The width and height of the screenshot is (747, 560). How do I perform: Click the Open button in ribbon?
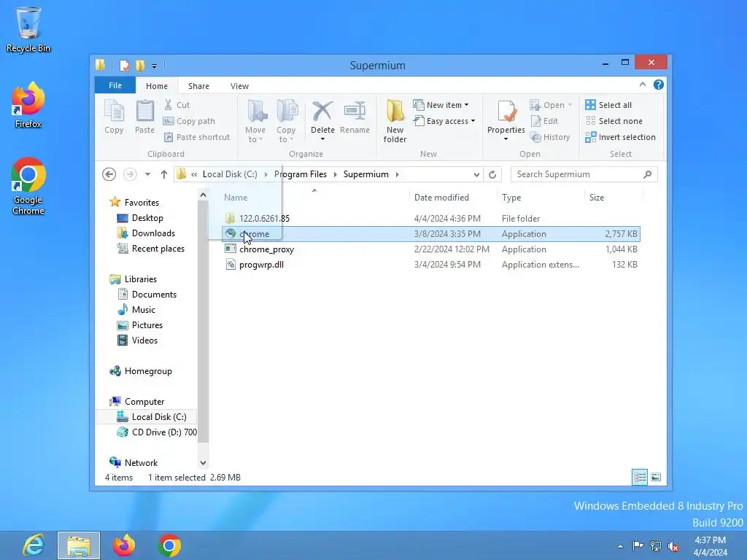tap(551, 105)
